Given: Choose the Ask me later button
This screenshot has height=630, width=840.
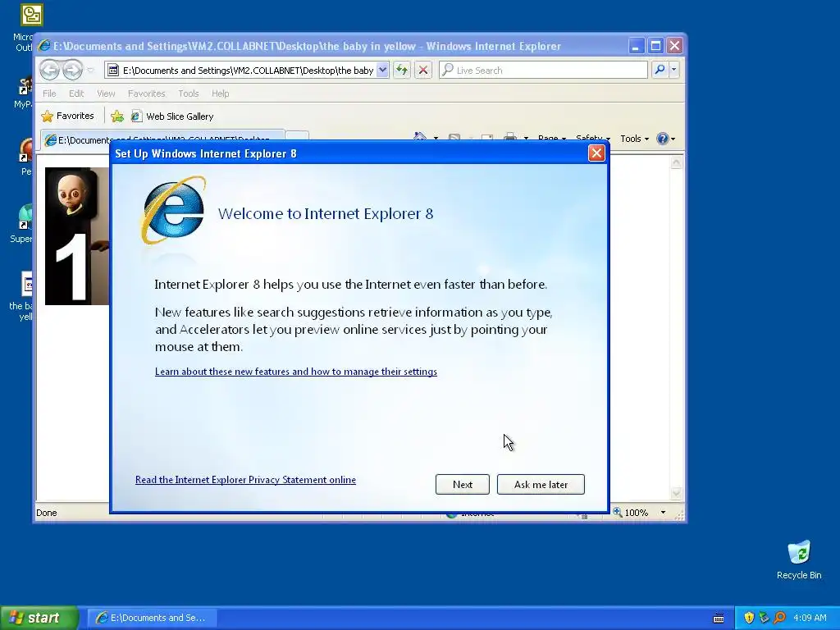Looking at the screenshot, I should coord(541,484).
